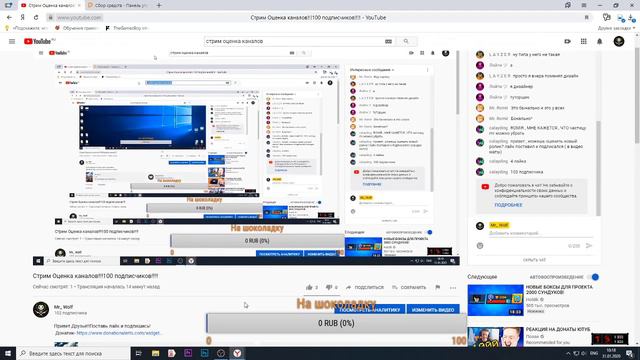The image size is (640, 360).
Task: Open Yandex home button in toolbar
Action: (x=22, y=18)
